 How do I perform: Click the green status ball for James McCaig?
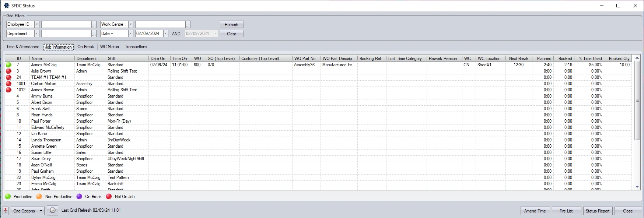tap(8, 65)
